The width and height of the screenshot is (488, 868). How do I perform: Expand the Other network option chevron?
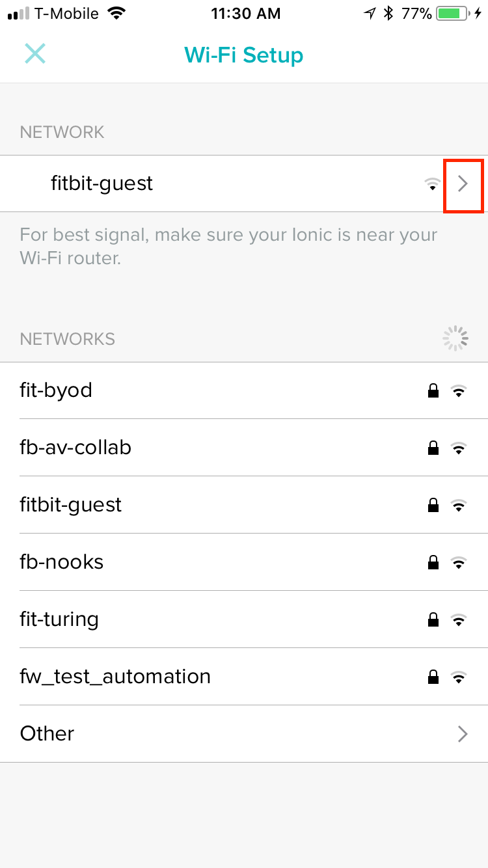(463, 734)
